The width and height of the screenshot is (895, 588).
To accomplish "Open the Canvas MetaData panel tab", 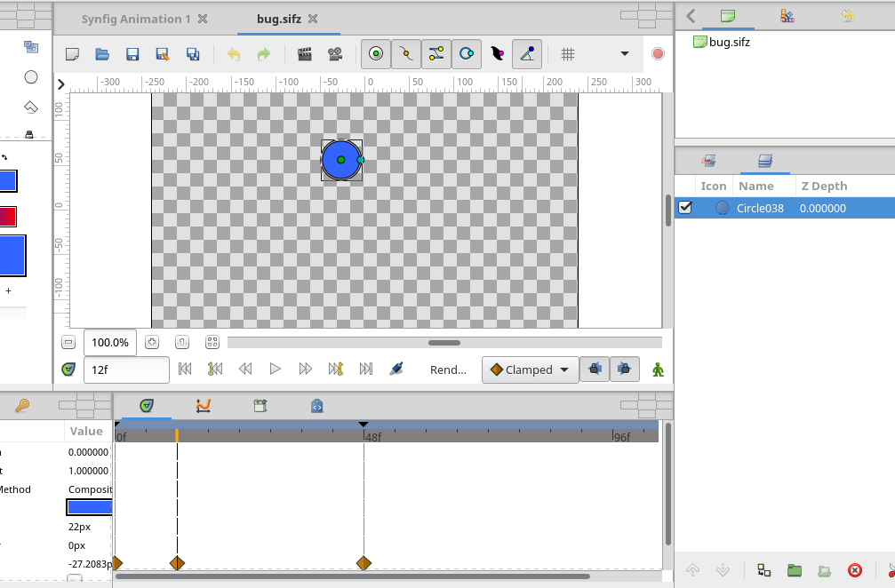I will coord(316,406).
